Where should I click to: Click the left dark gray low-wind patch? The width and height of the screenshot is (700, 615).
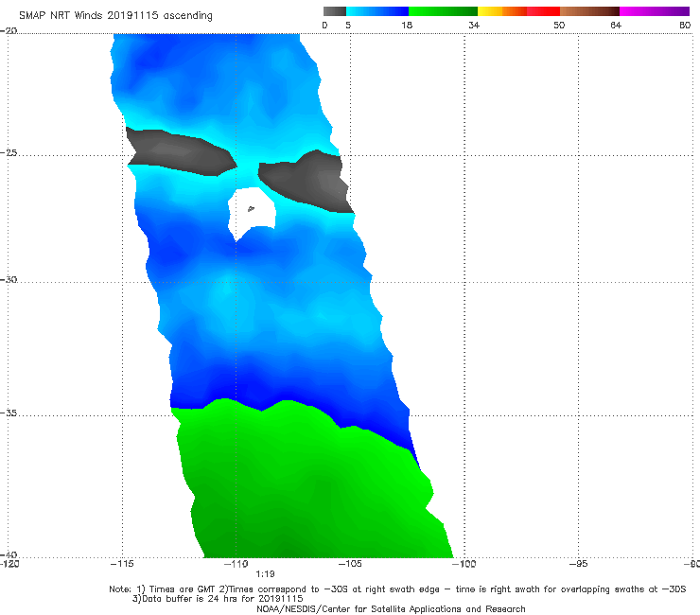pos(181,151)
